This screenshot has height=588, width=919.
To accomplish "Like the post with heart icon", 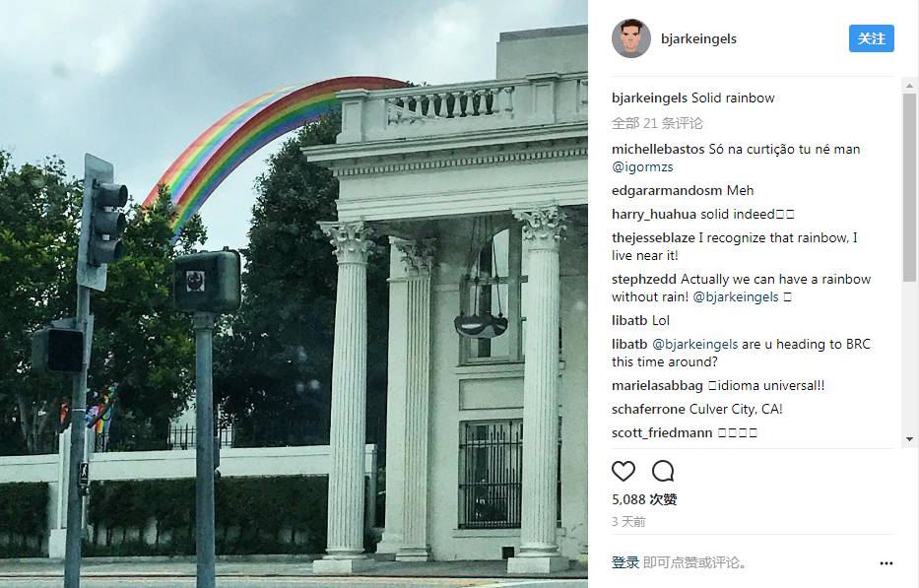I will pos(624,471).
